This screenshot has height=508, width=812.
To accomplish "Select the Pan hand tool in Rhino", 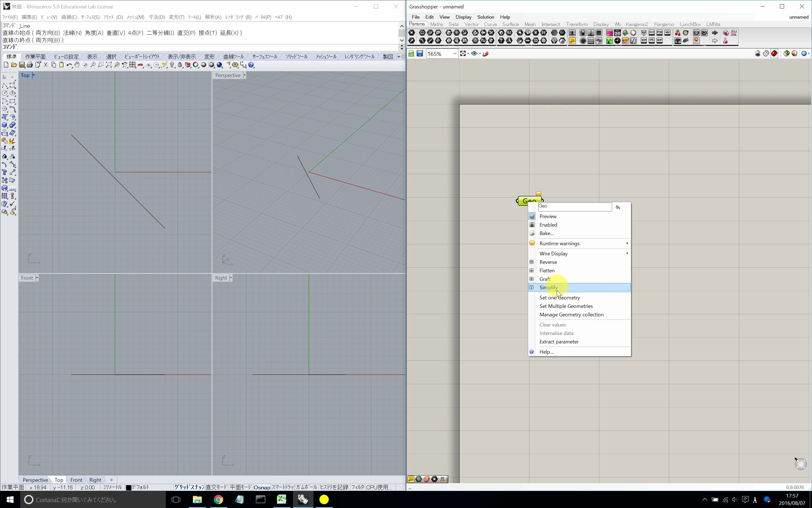I will click(x=77, y=65).
